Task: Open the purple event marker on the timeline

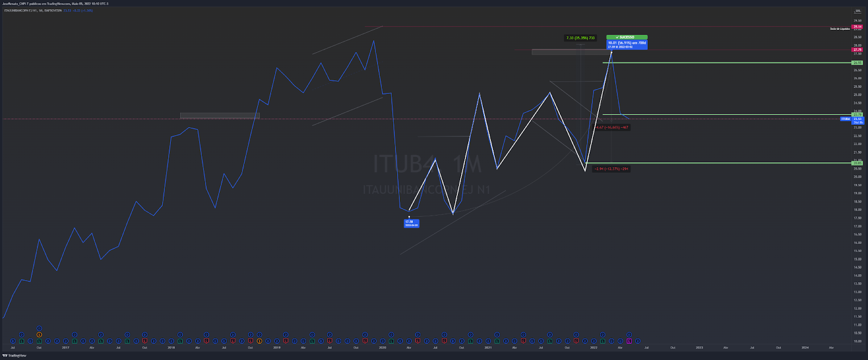Action: 629,341
